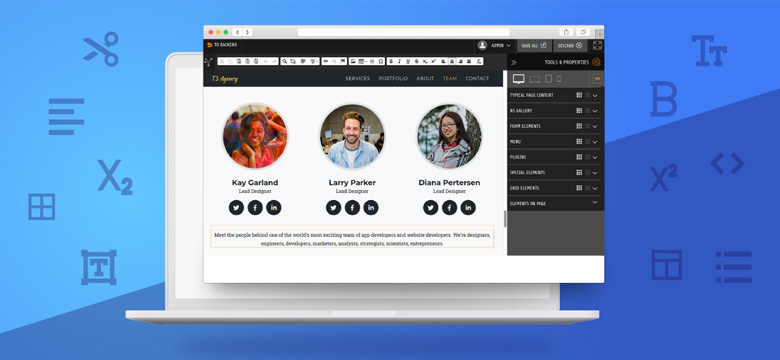Expand the Grid Elements section chevron

tap(595, 188)
